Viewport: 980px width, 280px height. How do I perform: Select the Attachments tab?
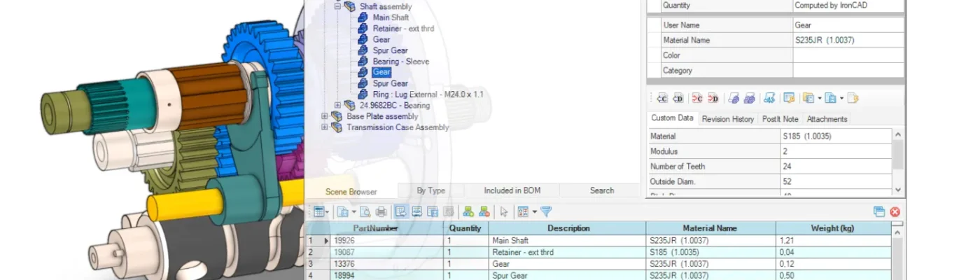coord(827,119)
